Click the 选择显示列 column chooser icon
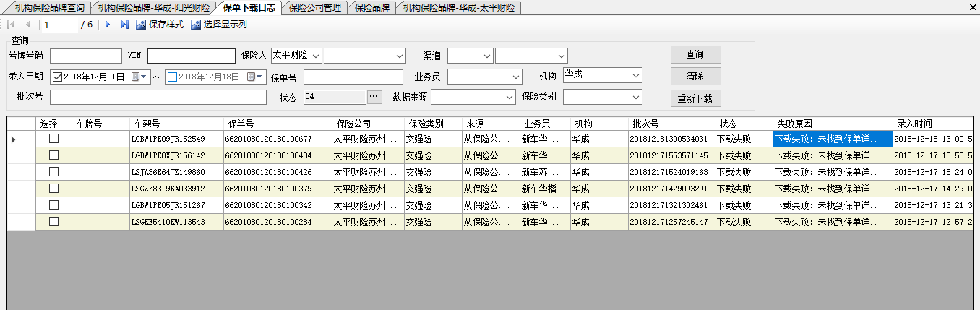This screenshot has height=310, width=980. coord(196,25)
